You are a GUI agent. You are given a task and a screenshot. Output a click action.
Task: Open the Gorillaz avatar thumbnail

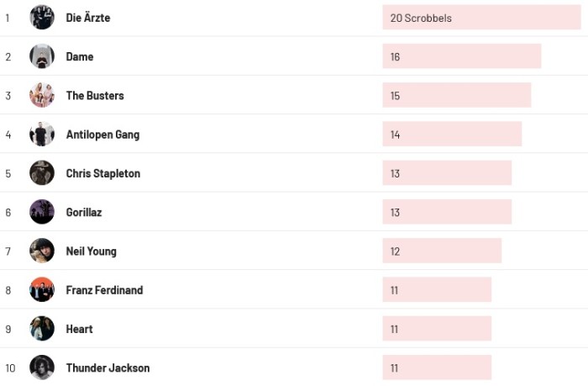(42, 212)
